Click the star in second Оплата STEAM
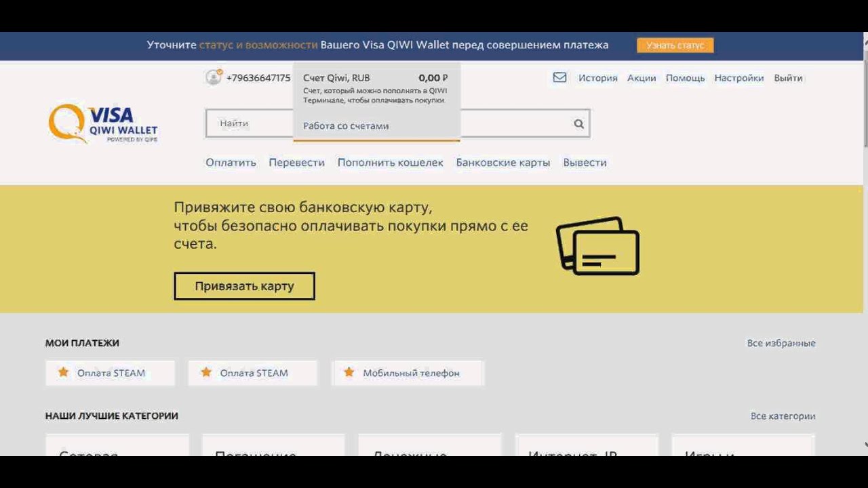Viewport: 868px width, 488px height. 206,372
